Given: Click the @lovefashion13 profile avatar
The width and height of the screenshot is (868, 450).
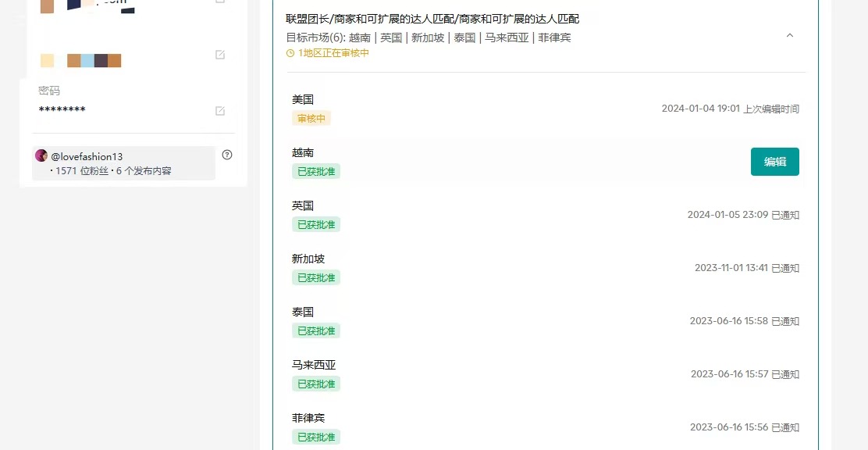Looking at the screenshot, I should [41, 156].
